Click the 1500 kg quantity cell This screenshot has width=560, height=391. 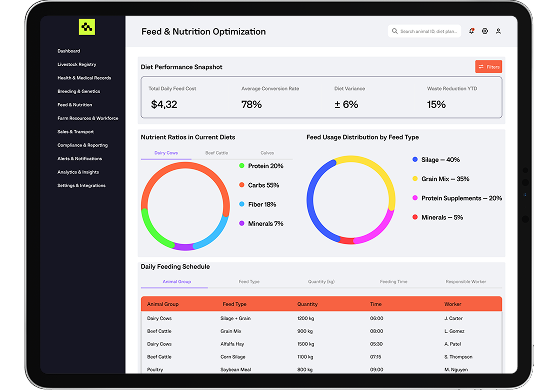click(306, 344)
